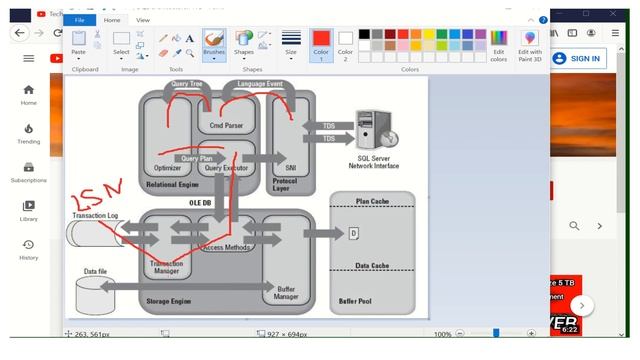Open the File menu in Paint
Image resolution: width=640 pixels, height=360 pixels.
coord(80,20)
